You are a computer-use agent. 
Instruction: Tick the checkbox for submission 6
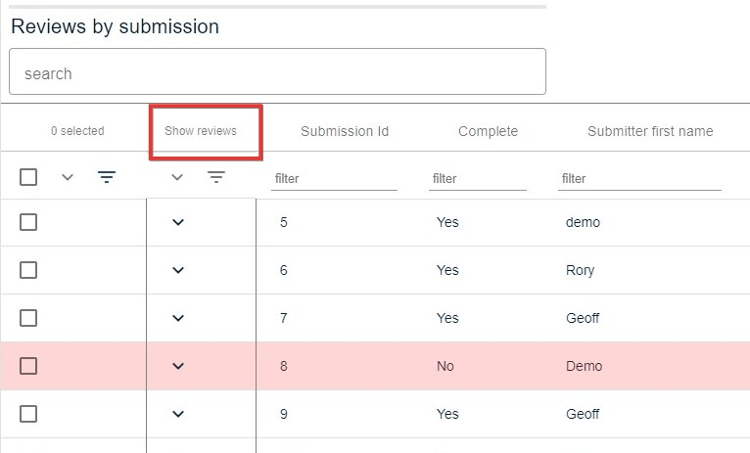pyautogui.click(x=29, y=270)
